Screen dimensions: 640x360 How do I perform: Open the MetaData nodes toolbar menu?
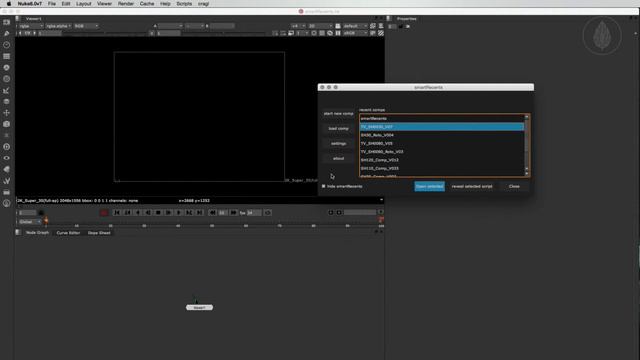point(7,169)
